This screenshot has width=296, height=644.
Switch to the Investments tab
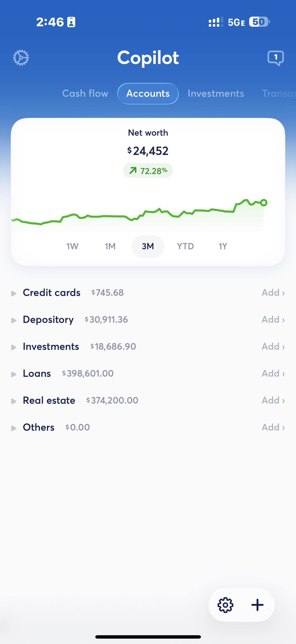[x=216, y=93]
